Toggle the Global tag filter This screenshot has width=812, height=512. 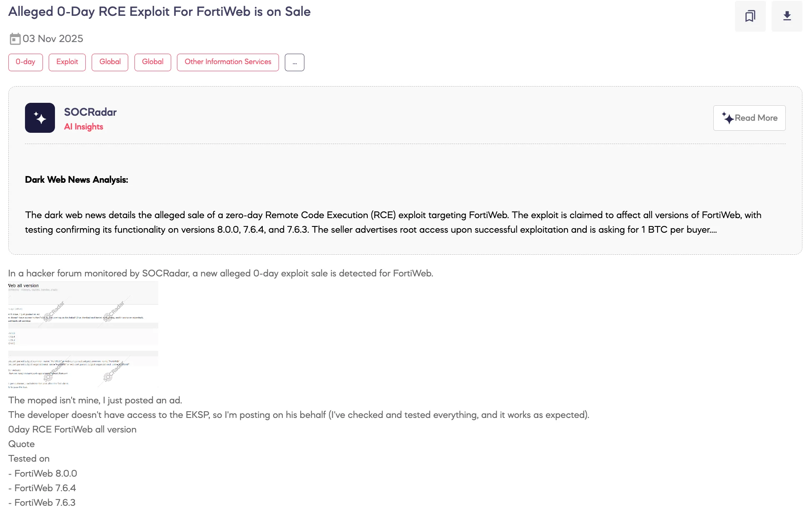click(x=110, y=62)
